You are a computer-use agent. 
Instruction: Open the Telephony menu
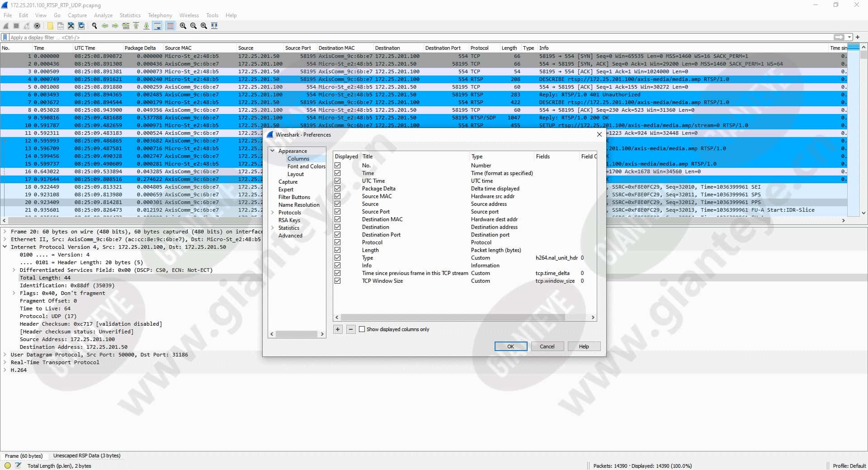click(x=160, y=15)
